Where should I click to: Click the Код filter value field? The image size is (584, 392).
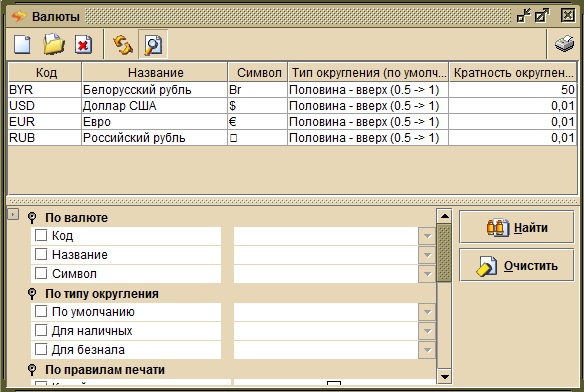(x=326, y=236)
